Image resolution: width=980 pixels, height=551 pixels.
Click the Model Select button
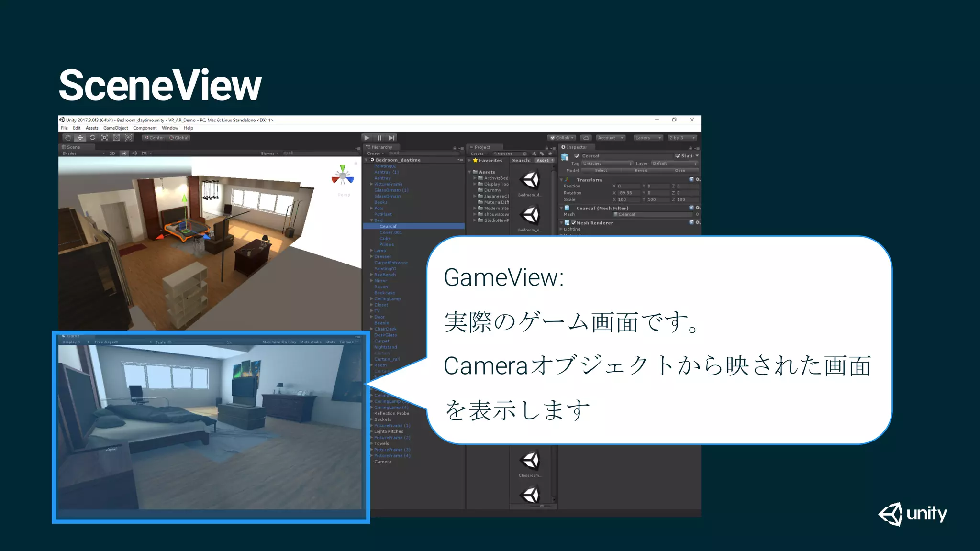pos(601,171)
